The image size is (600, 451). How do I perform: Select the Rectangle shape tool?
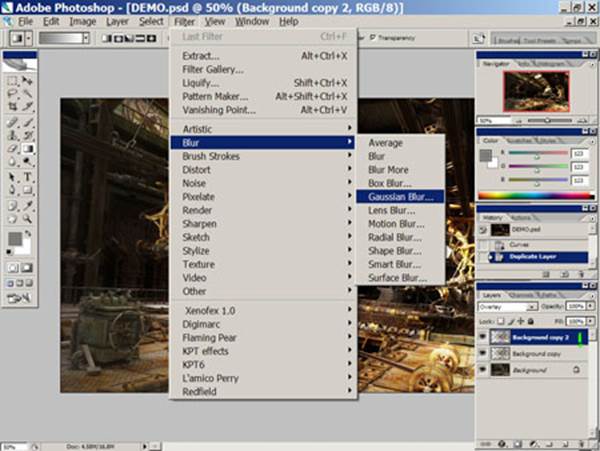pyautogui.click(x=27, y=190)
